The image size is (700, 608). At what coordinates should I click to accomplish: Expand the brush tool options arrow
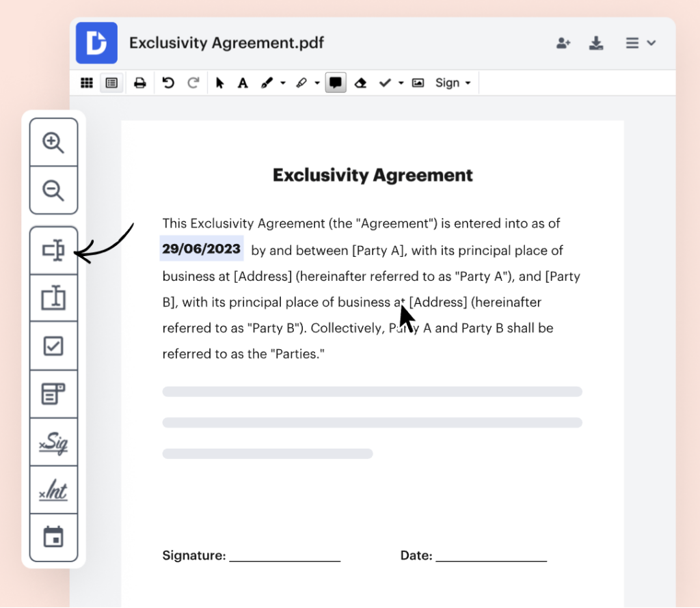283,83
